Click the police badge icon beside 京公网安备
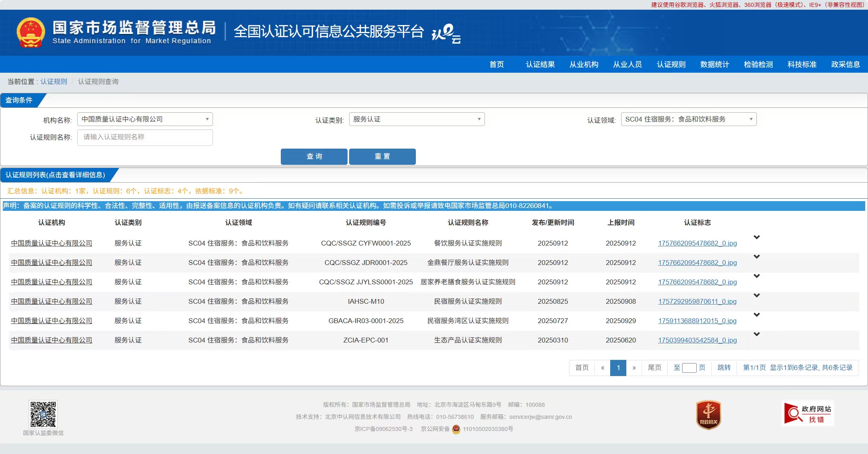 pyautogui.click(x=456, y=429)
